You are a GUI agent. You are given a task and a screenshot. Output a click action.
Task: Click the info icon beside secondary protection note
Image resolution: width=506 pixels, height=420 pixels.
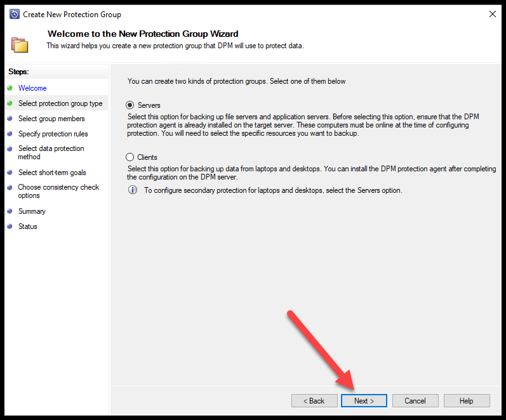click(x=133, y=190)
